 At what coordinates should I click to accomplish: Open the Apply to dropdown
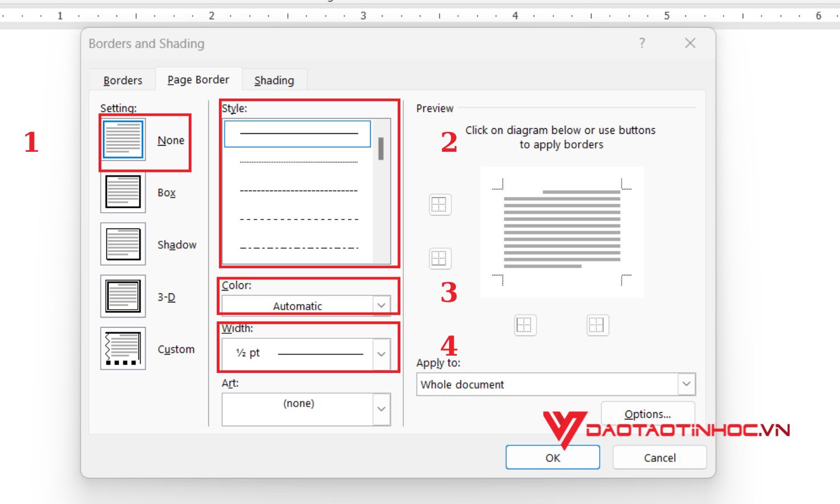click(x=556, y=384)
